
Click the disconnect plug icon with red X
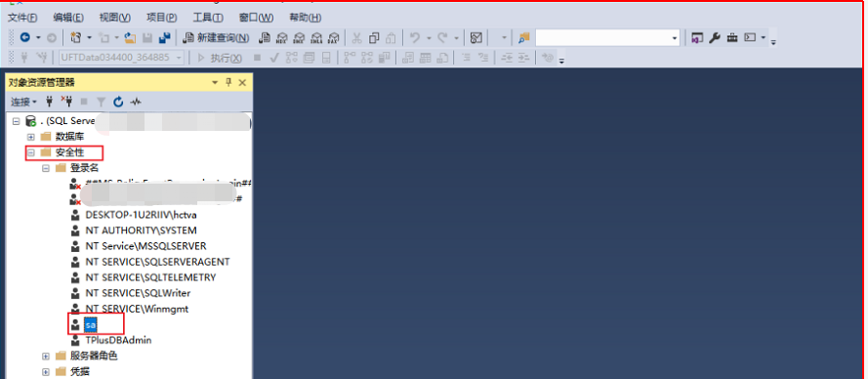[x=67, y=102]
